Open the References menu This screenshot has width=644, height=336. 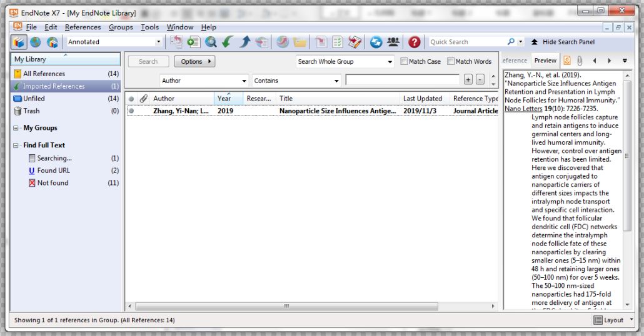[83, 27]
